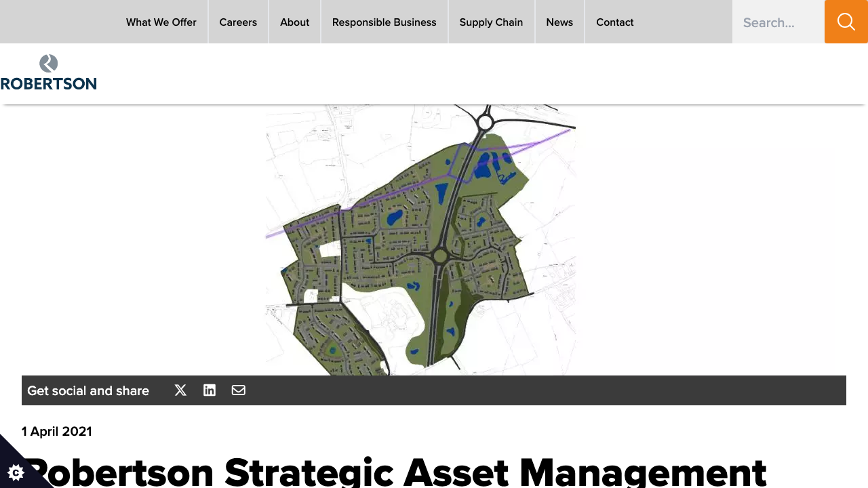Share the article on X
Image resolution: width=868 pixels, height=488 pixels.
[x=180, y=390]
